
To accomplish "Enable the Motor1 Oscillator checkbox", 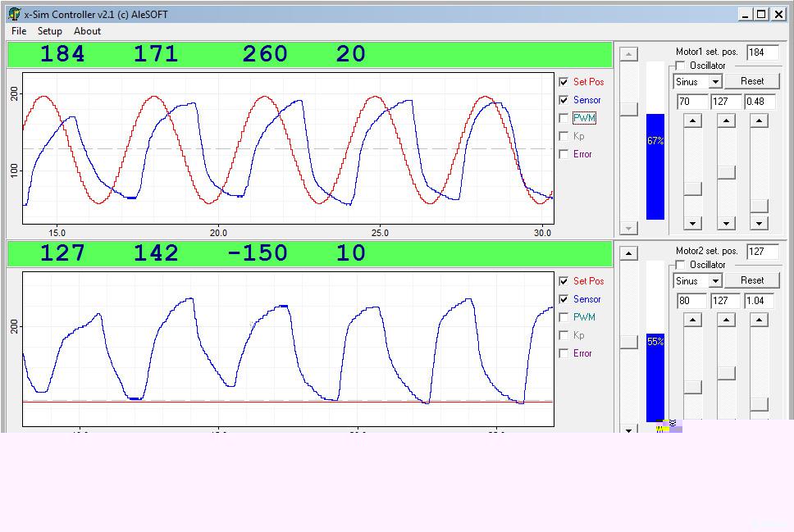I will tap(680, 66).
